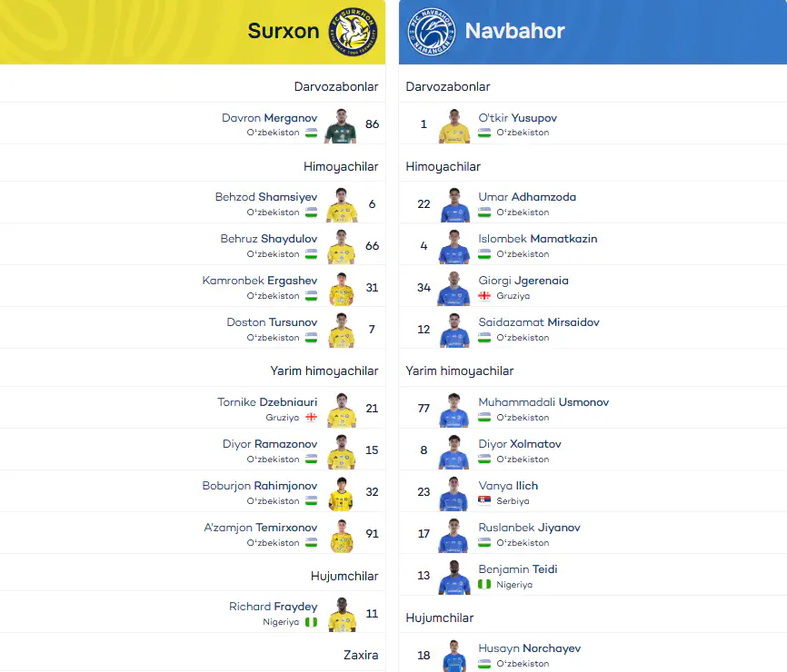Open Husayn Norchayev's player profile

pyautogui.click(x=530, y=648)
